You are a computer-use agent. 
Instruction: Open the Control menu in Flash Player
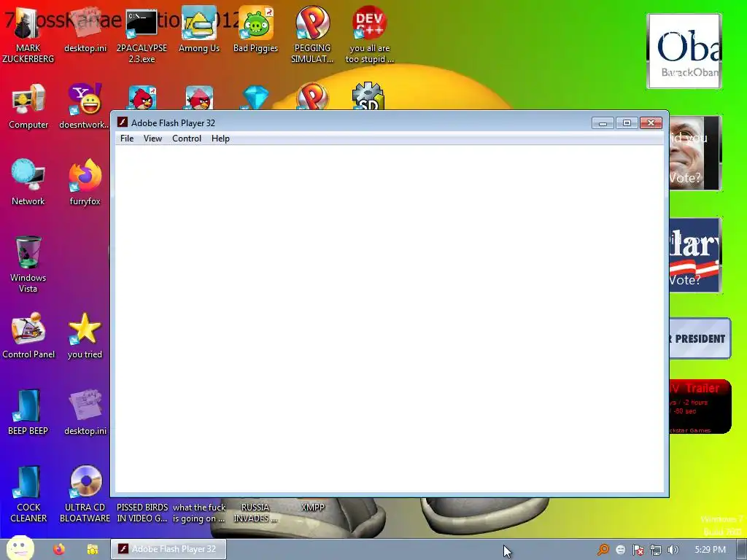click(186, 139)
